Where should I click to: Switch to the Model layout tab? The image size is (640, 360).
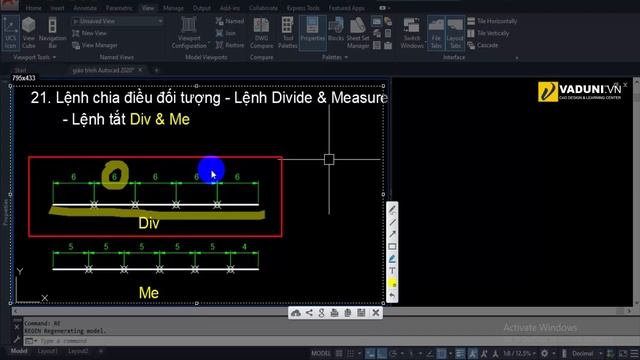pyautogui.click(x=19, y=351)
